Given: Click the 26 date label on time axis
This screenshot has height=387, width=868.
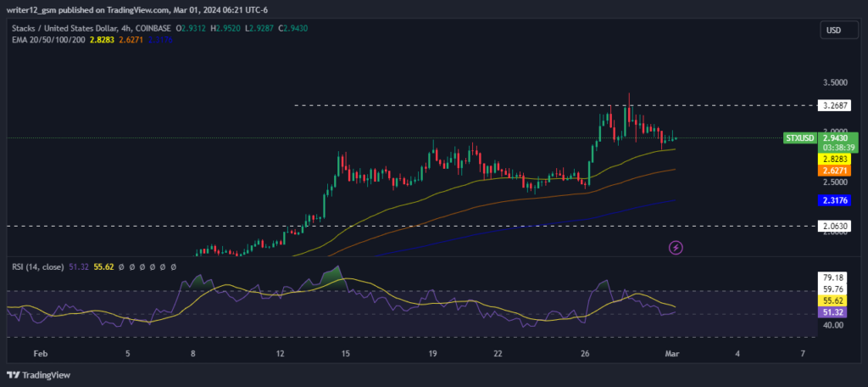Looking at the screenshot, I should [x=584, y=352].
